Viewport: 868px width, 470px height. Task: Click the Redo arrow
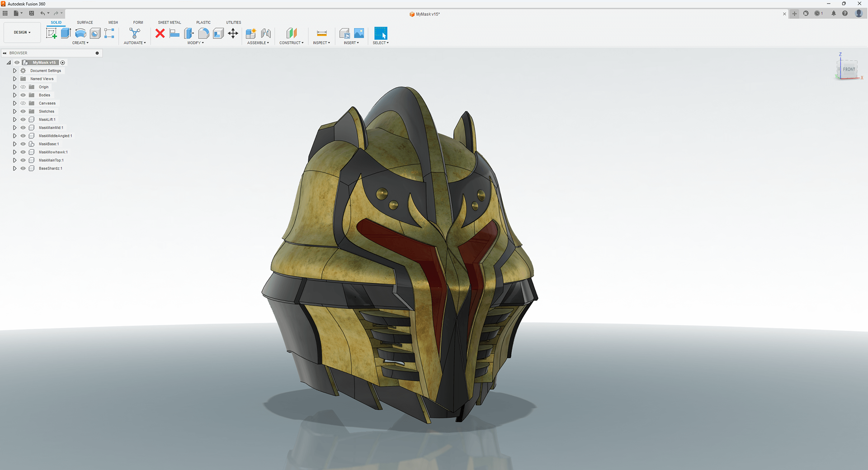(x=56, y=13)
